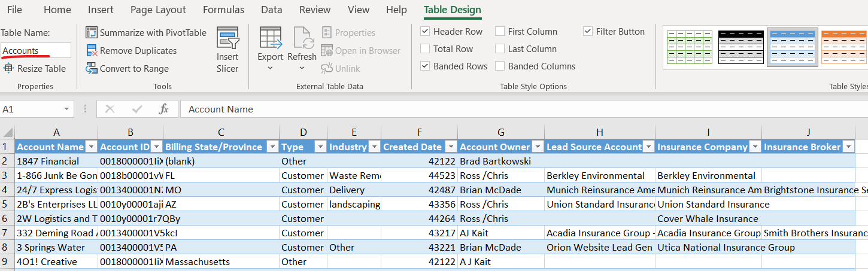Select the cell 'Orion Website Lead Gen'

600,247
